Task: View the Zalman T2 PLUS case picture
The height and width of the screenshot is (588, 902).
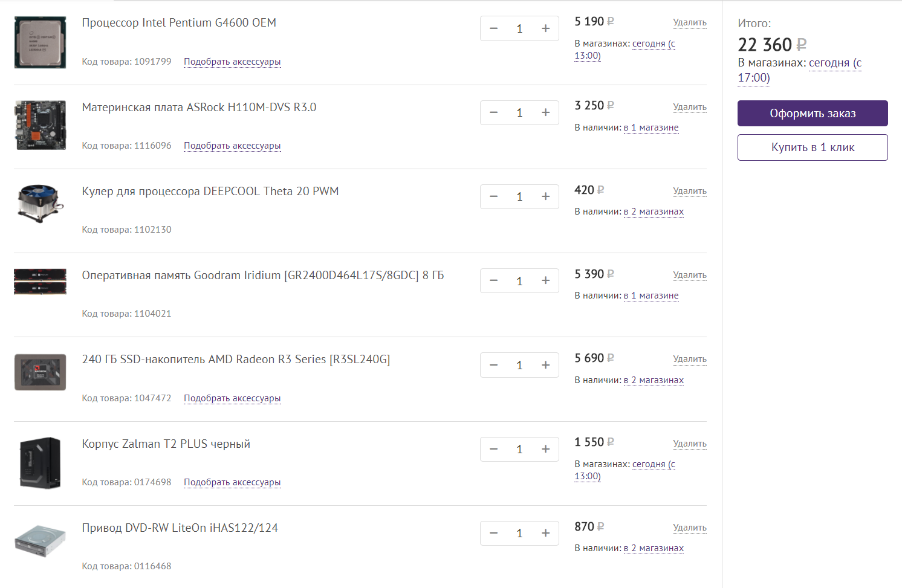Action: (40, 463)
